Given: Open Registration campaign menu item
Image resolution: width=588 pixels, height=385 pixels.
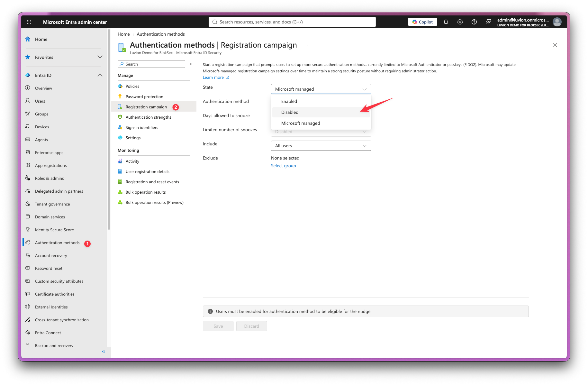Looking at the screenshot, I should click(x=154, y=107).
